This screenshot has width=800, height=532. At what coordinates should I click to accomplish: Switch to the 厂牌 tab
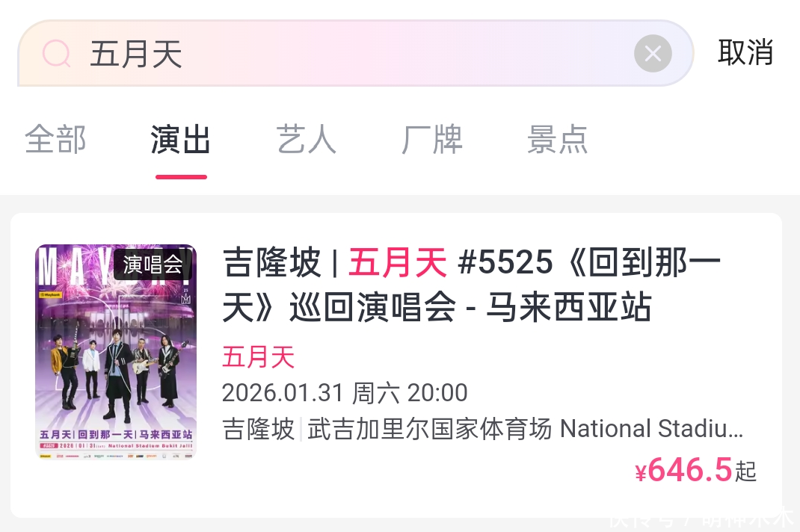431,139
